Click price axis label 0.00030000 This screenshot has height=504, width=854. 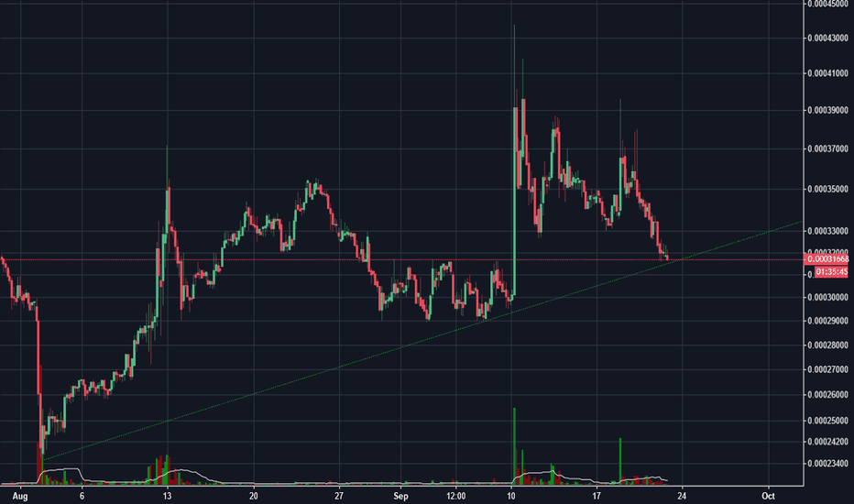coord(827,298)
